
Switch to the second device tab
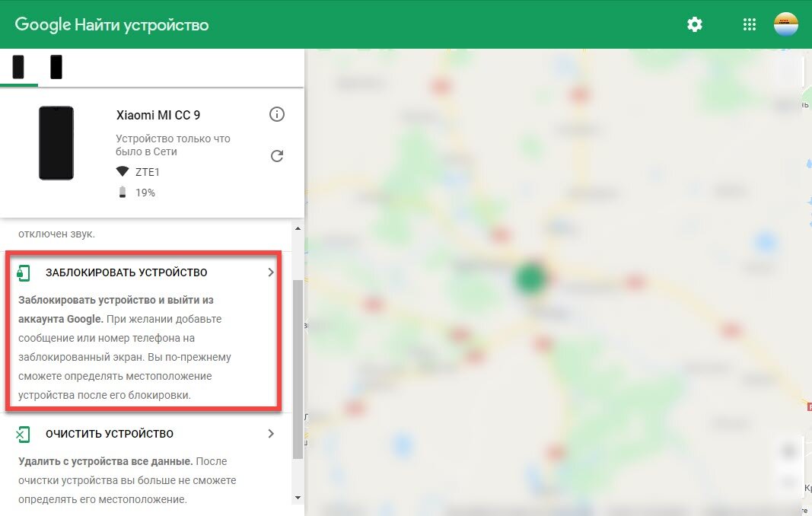tap(56, 67)
